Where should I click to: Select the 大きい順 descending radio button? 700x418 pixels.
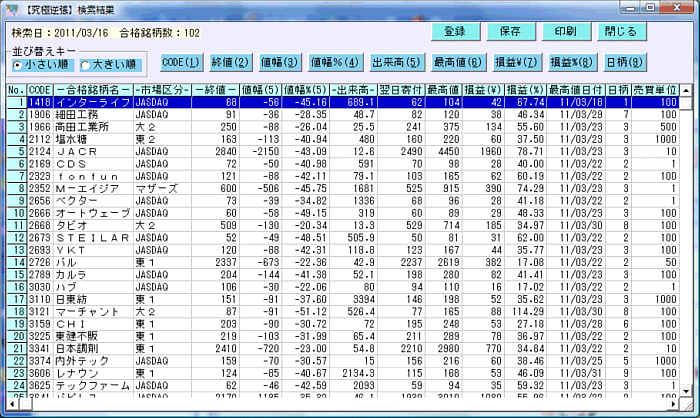click(x=87, y=64)
